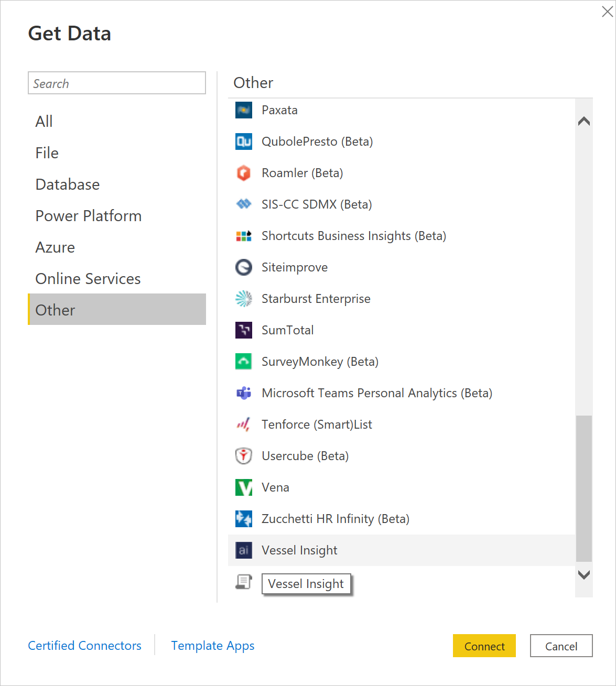Click the connector list scrollbar thumb
The image size is (616, 686).
tap(583, 488)
